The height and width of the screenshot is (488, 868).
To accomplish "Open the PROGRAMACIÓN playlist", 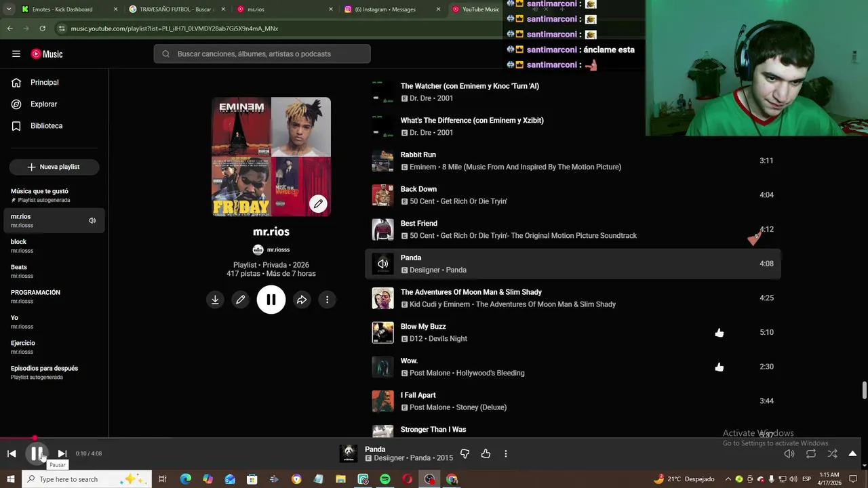I will 54,296.
